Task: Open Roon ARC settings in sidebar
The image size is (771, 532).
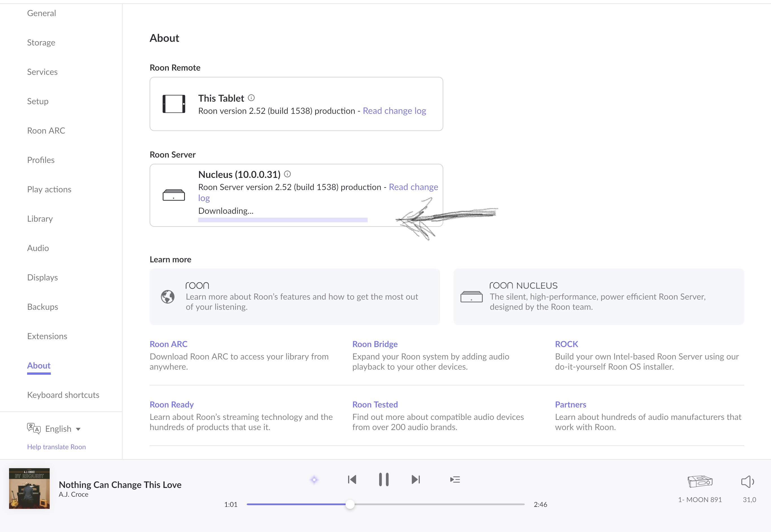Action: tap(46, 131)
